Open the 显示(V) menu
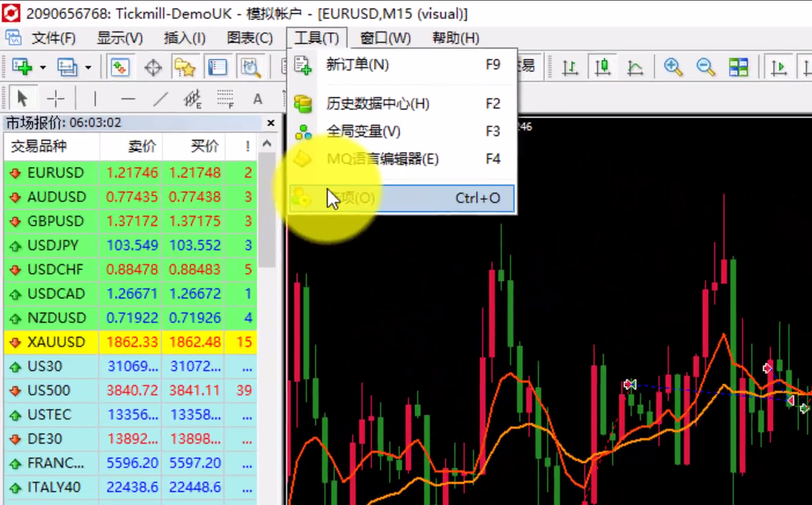Image resolution: width=812 pixels, height=505 pixels. click(x=119, y=38)
